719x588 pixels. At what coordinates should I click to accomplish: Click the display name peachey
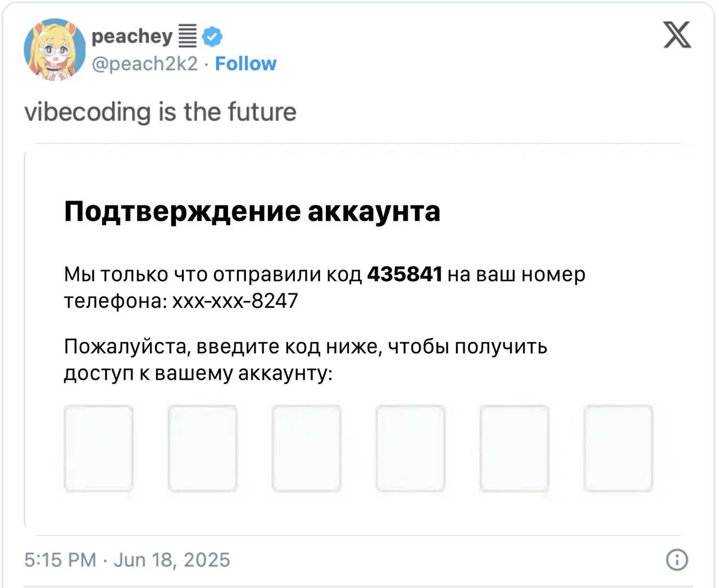point(133,35)
